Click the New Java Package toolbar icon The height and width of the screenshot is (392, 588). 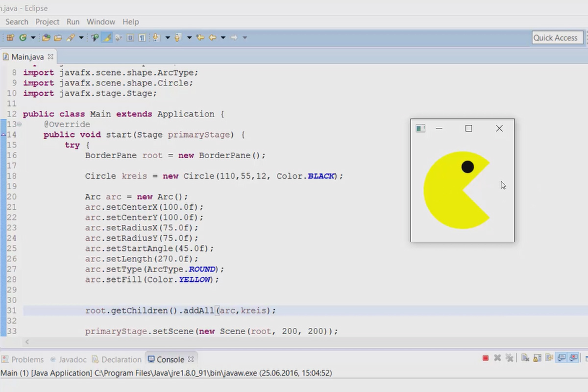click(10, 38)
